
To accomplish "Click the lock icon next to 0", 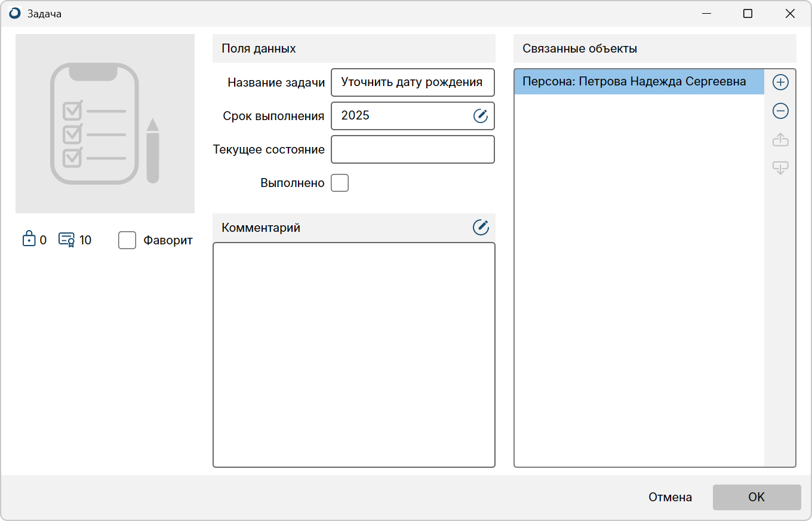I will tap(29, 239).
